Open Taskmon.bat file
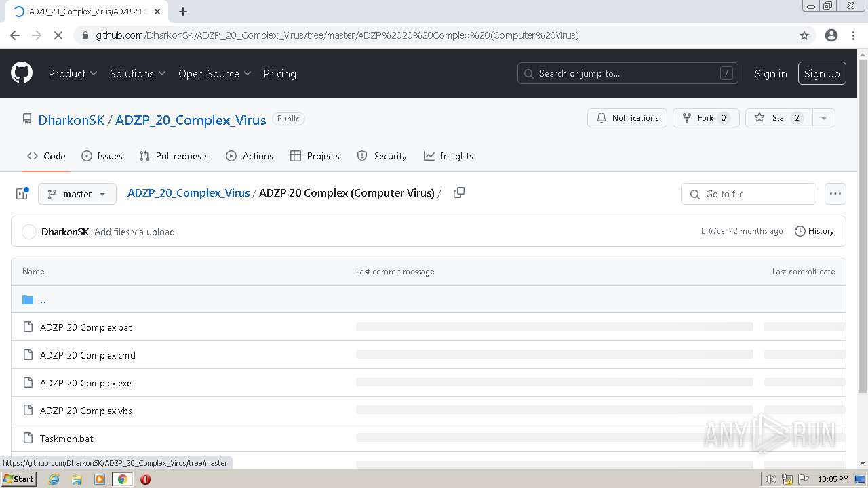868x488 pixels. 66,439
